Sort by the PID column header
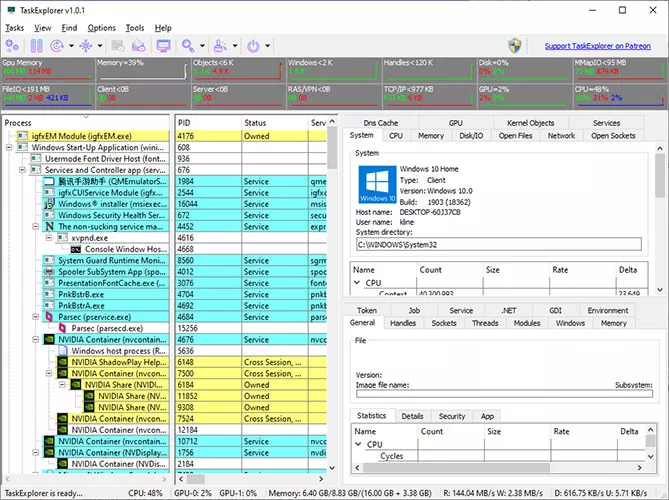Image resolution: width=669 pixels, height=500 pixels. click(x=208, y=123)
